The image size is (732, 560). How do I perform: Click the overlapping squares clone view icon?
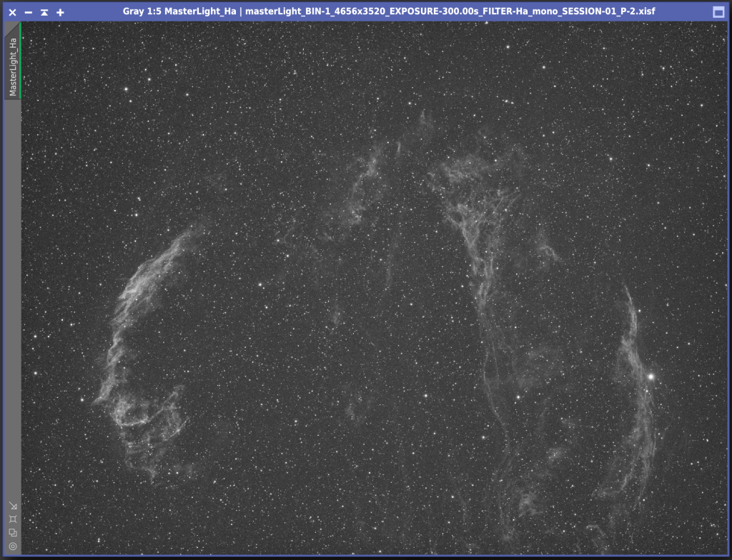(x=13, y=532)
